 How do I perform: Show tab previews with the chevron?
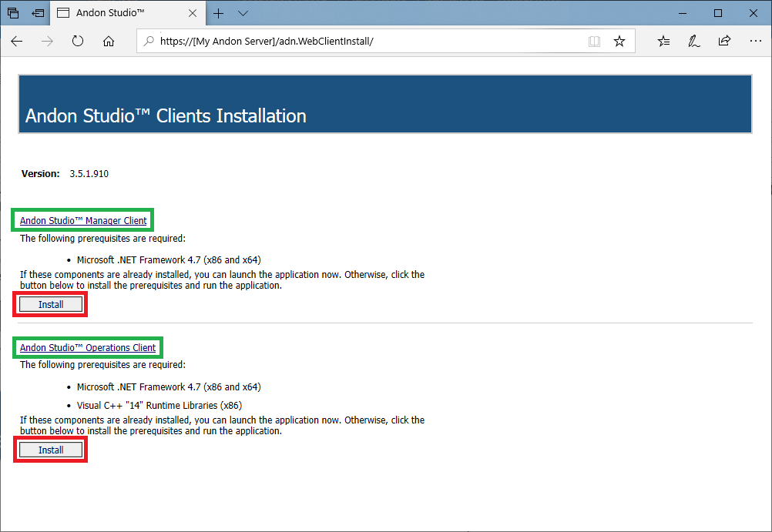pyautogui.click(x=243, y=13)
